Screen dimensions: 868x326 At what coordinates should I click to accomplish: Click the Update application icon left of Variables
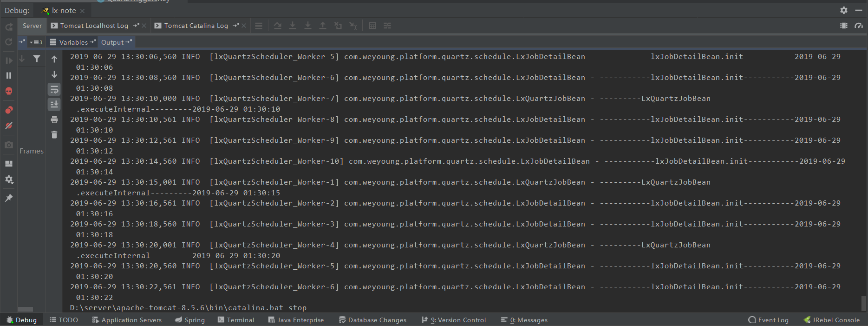[x=9, y=42]
